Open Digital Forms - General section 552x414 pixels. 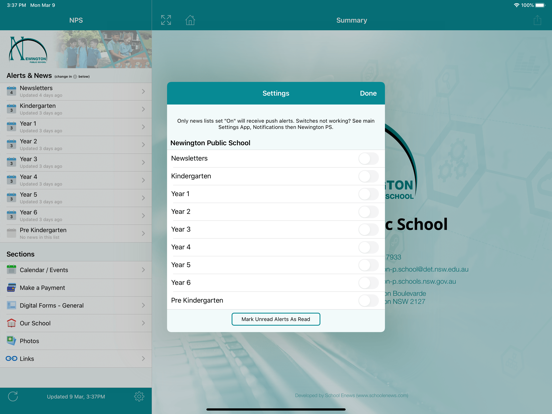(x=76, y=305)
